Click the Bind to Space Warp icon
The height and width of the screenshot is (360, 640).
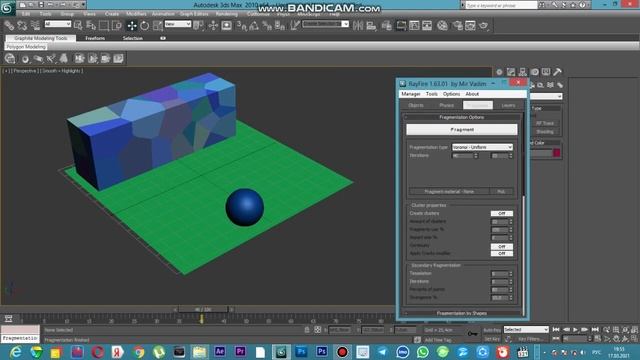click(36, 26)
